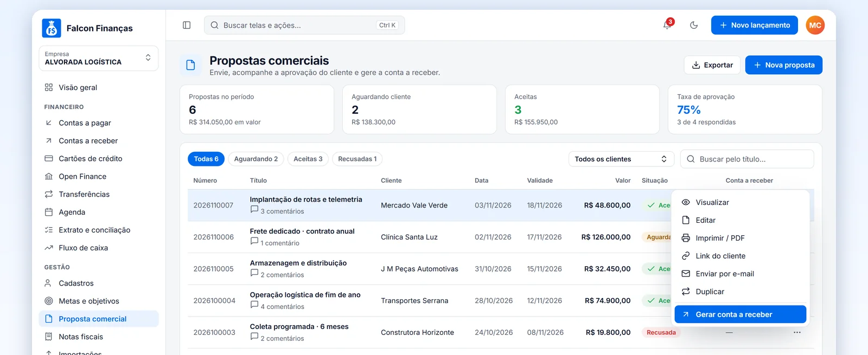The image size is (868, 355).
Task: Focus the Buscar pelo título search field
Action: 747,159
